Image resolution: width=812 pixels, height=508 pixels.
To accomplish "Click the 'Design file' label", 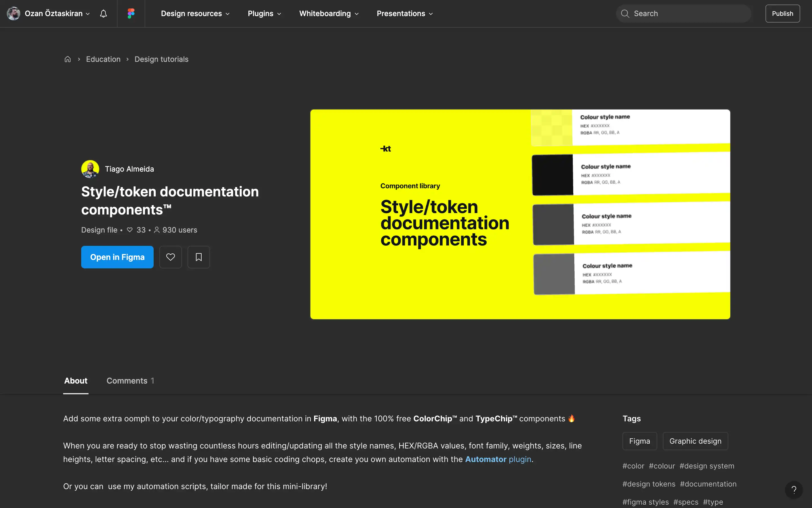I will (x=99, y=230).
